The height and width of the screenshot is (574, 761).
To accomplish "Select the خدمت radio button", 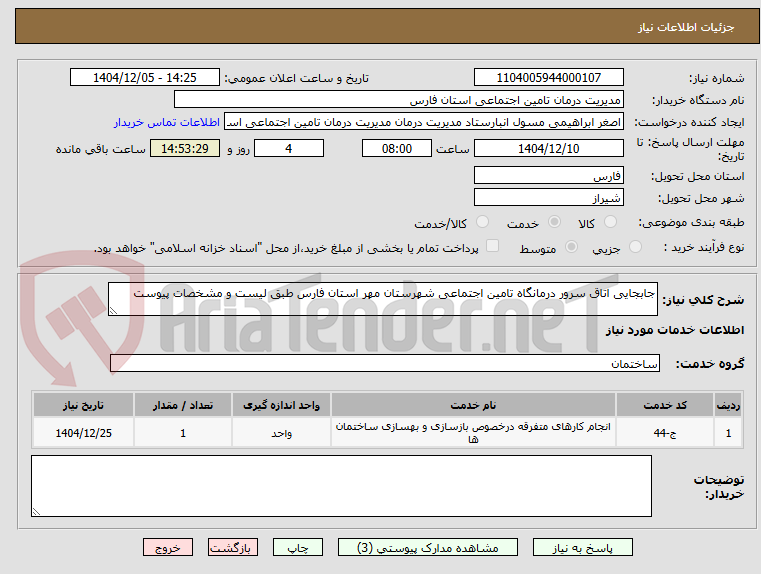I will coord(554,222).
